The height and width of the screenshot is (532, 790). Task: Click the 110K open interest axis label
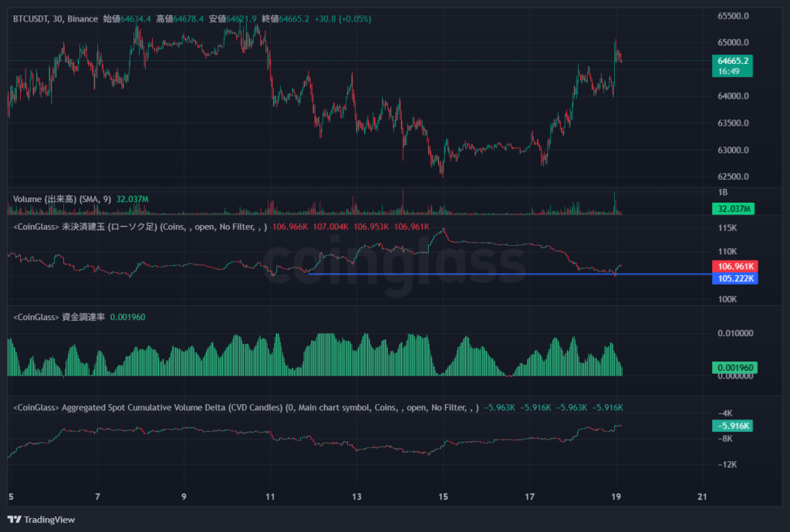(728, 251)
